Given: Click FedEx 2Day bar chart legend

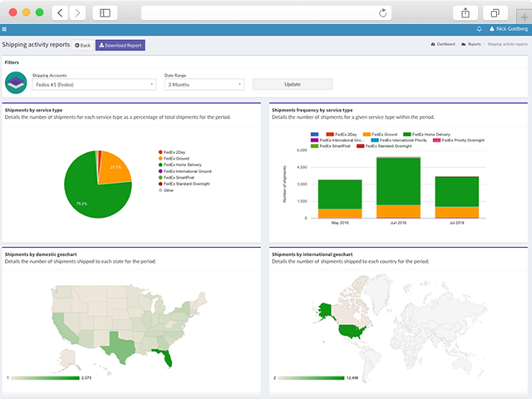Looking at the screenshot, I should click(342, 135).
